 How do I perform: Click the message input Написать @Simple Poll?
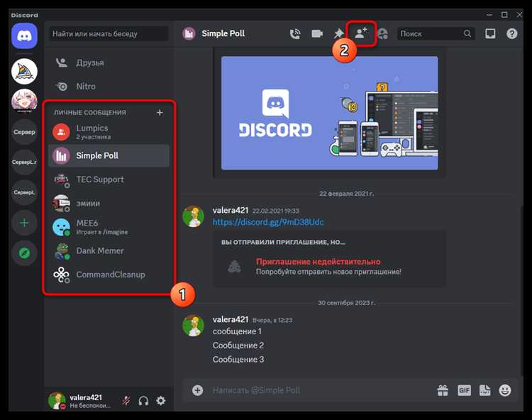point(319,390)
